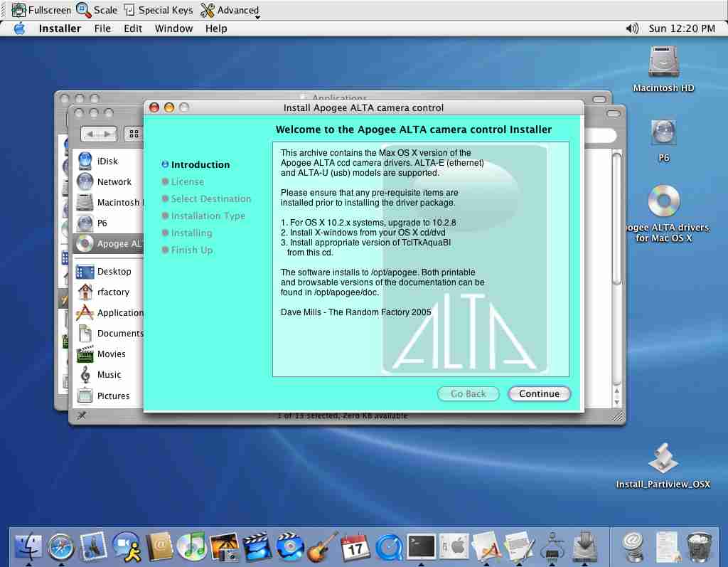Click the Finder scrollbar down arrow

(616, 402)
